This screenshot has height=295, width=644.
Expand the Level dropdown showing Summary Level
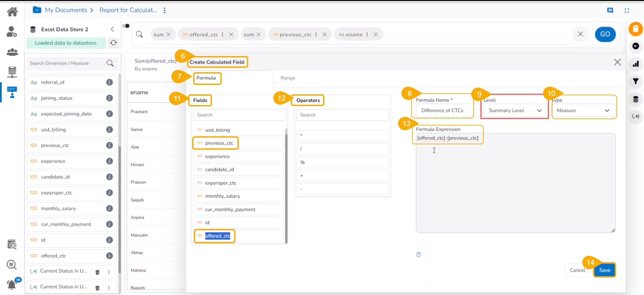(515, 110)
